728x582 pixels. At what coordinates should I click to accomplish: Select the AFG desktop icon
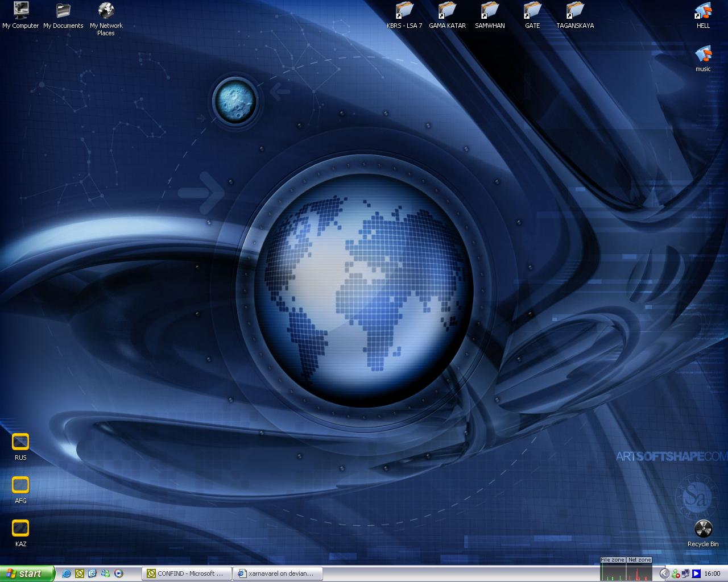tap(20, 490)
